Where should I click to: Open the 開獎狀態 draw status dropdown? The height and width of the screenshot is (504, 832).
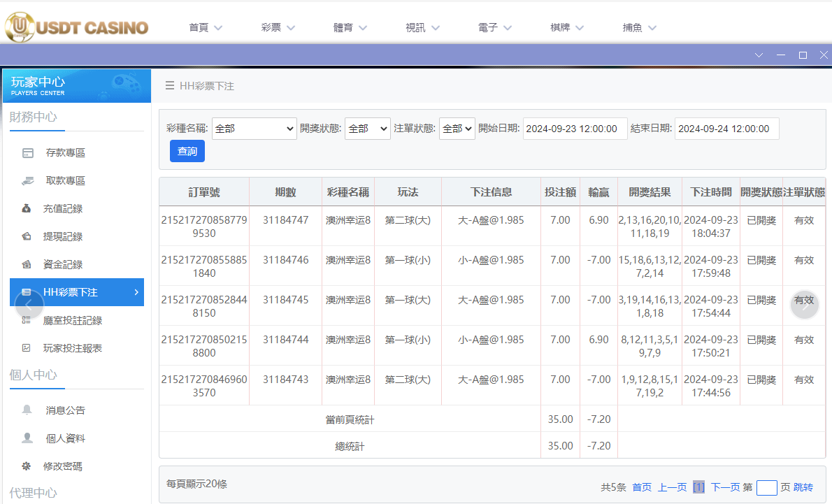(367, 129)
